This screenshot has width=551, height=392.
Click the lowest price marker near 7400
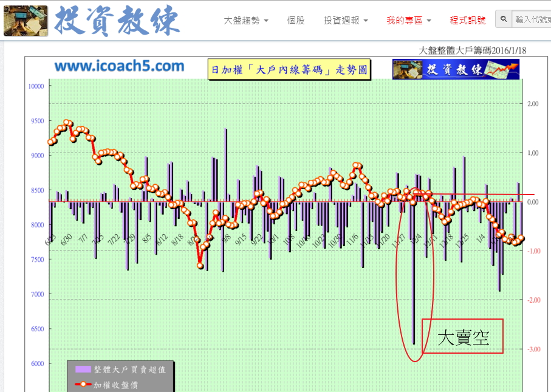pos(200,266)
